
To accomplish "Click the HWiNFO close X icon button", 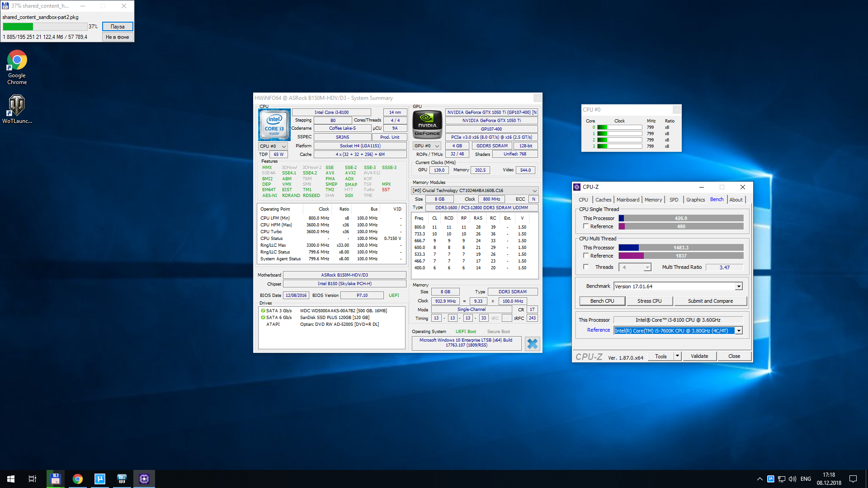I will coord(532,344).
